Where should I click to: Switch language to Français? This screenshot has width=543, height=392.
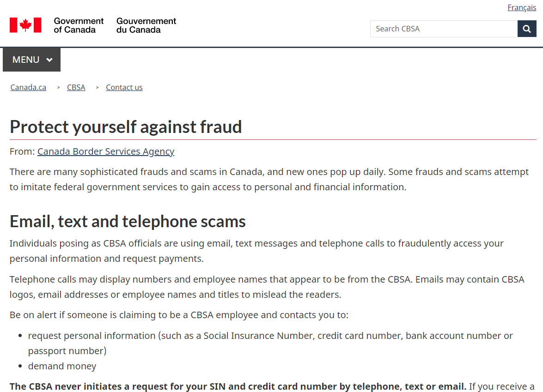coord(522,7)
